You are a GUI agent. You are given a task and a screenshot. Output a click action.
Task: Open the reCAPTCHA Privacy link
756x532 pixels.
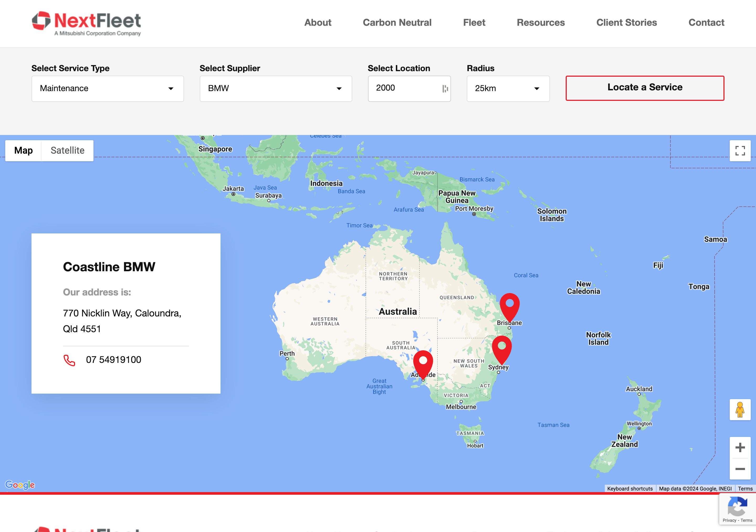[x=729, y=520]
